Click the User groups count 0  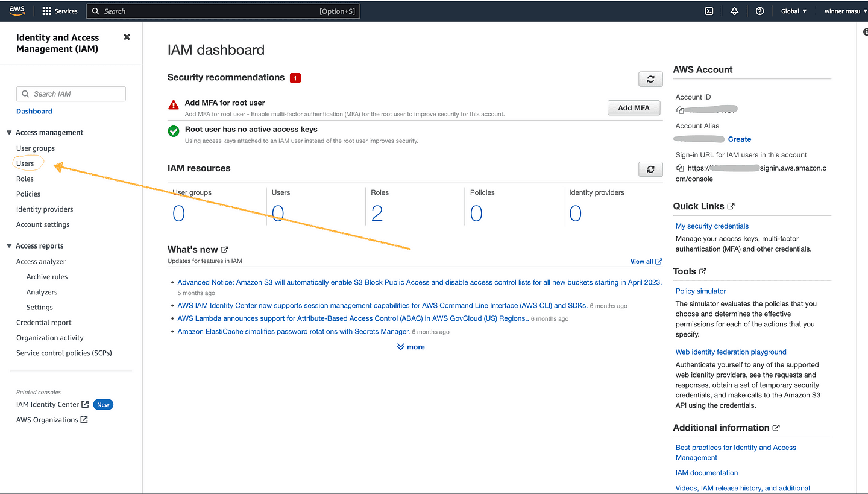(178, 214)
